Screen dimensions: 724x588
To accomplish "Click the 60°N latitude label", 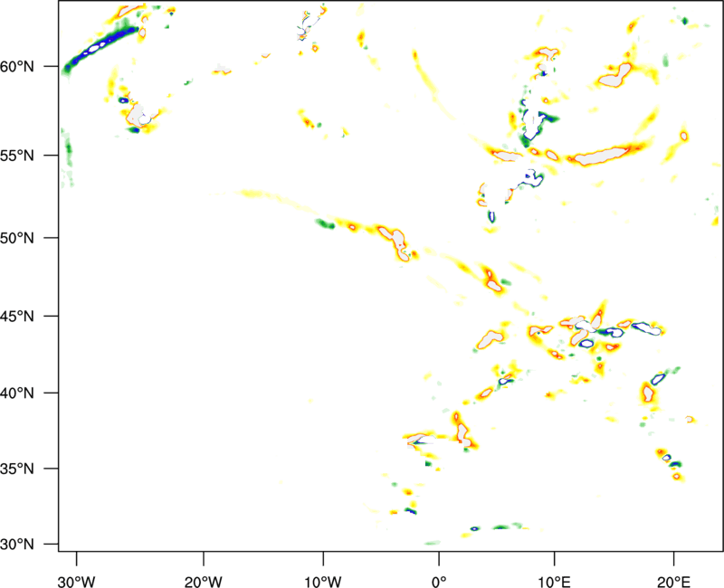I will [17, 67].
